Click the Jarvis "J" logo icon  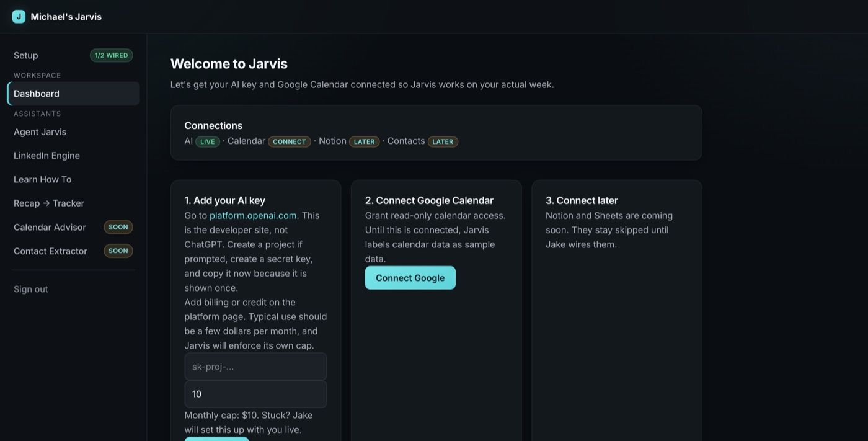click(x=19, y=17)
